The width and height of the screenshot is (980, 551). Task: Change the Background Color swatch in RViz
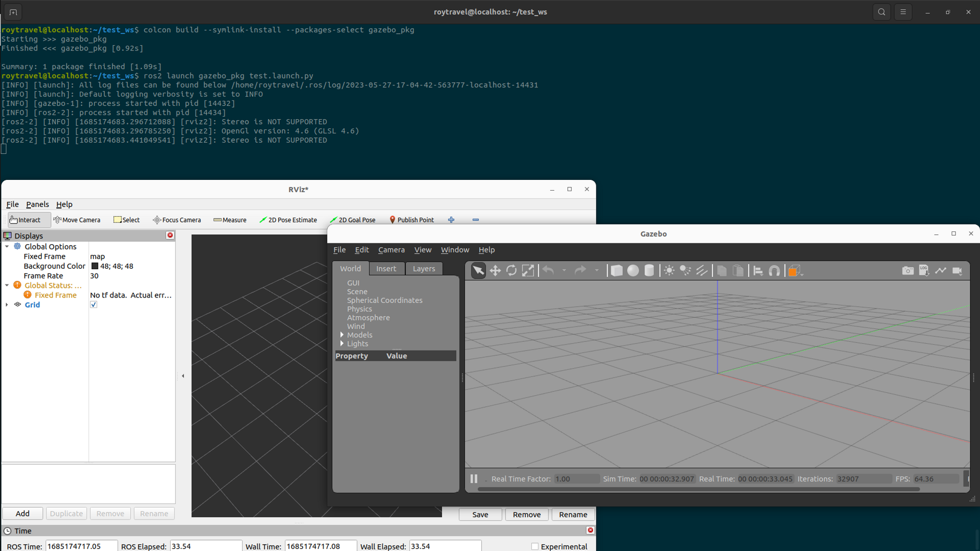coord(94,266)
